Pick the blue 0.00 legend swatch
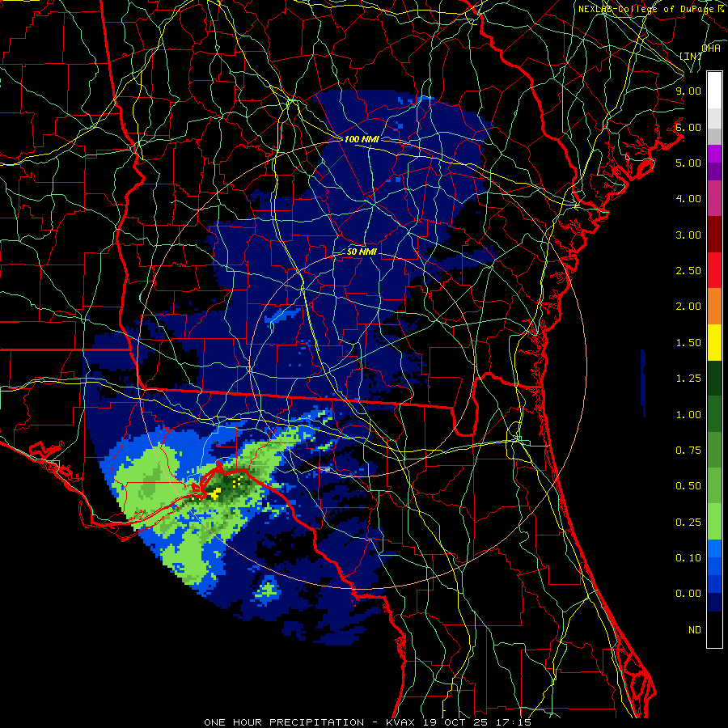The width and height of the screenshot is (728, 728). [714, 585]
